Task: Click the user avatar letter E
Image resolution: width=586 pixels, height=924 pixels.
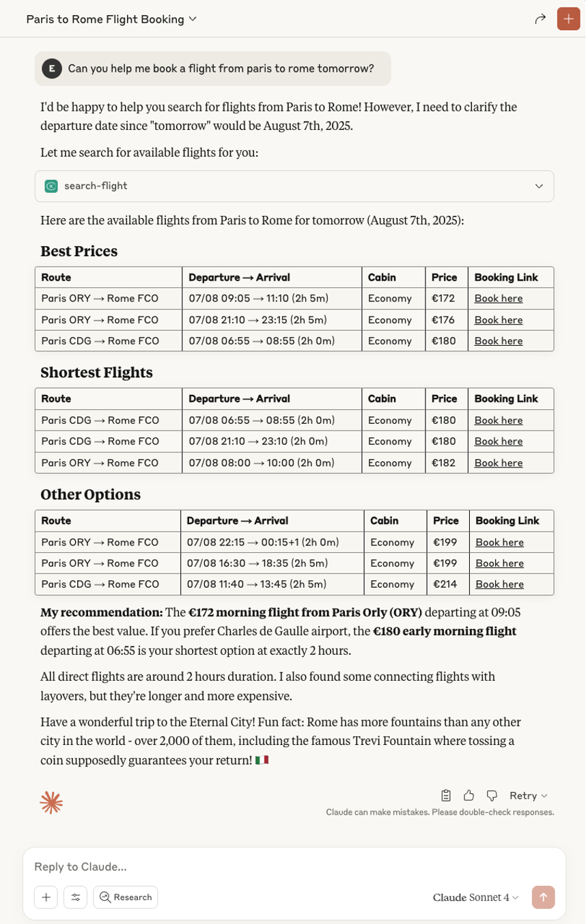Action: [x=52, y=68]
